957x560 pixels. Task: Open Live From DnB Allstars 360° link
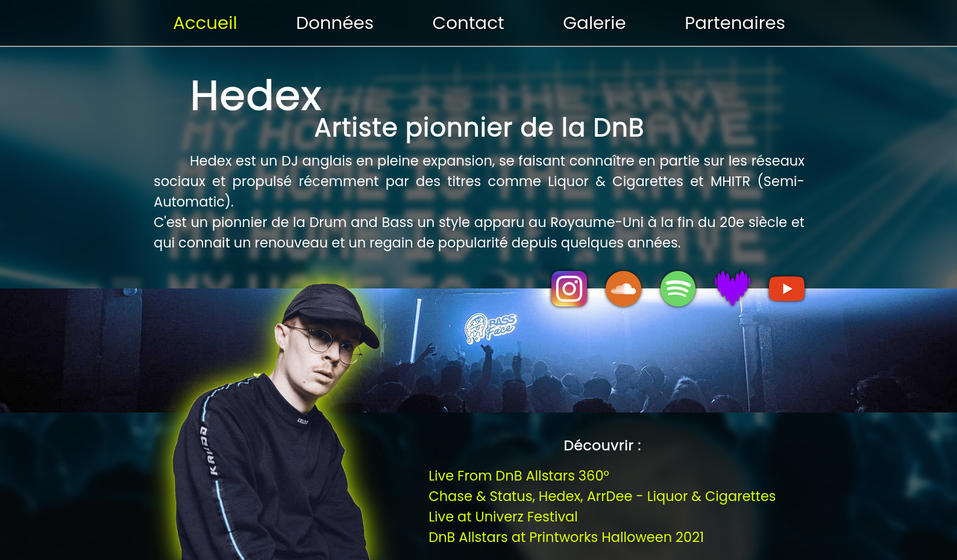coord(519,476)
